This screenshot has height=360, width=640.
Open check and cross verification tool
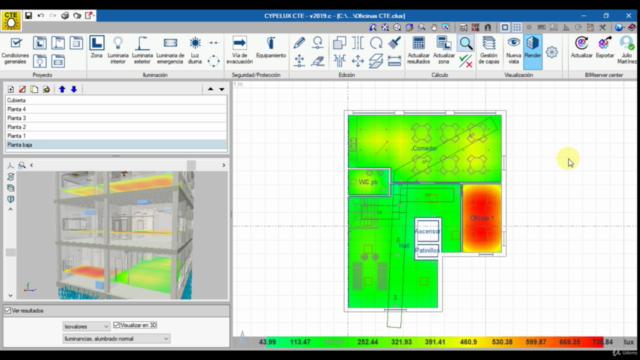pos(466,61)
